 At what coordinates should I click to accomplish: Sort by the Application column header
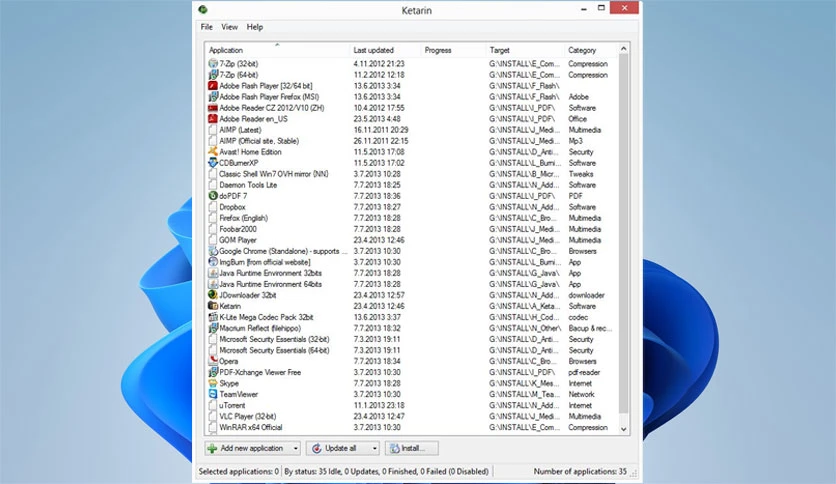(x=277, y=50)
